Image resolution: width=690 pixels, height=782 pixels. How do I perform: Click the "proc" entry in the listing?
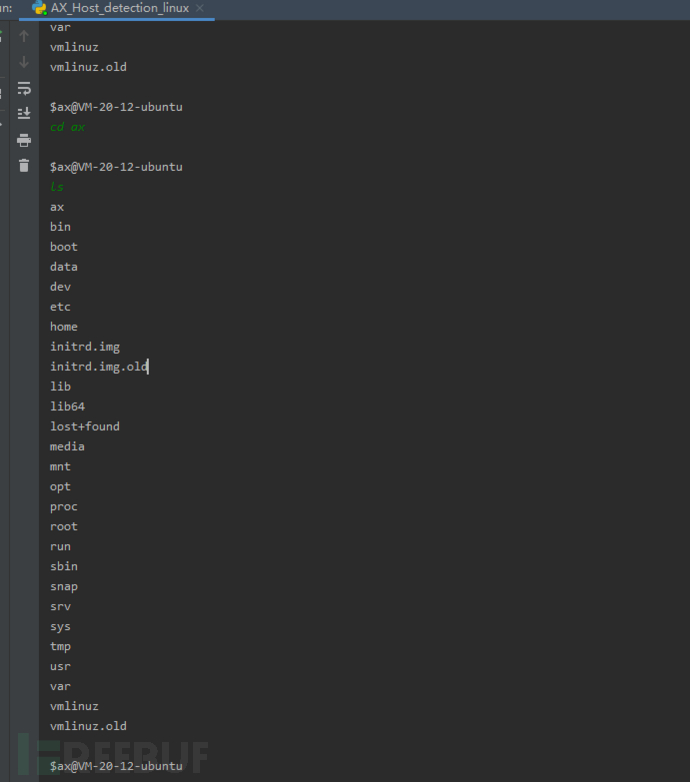63,507
